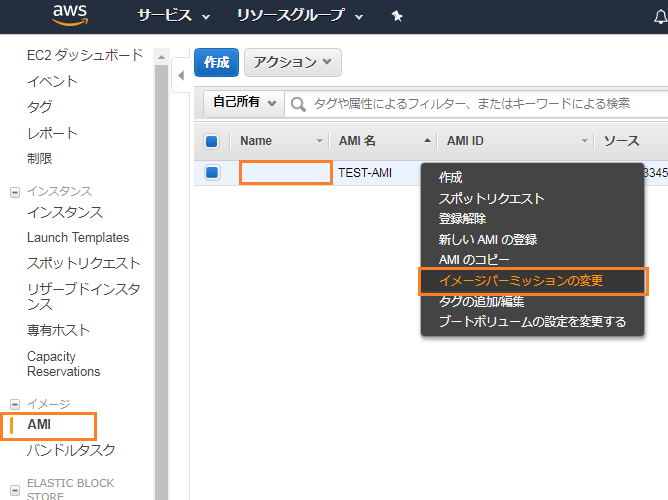Open バンドルタスク in the sidebar
This screenshot has width=668, height=500.
[x=71, y=450]
